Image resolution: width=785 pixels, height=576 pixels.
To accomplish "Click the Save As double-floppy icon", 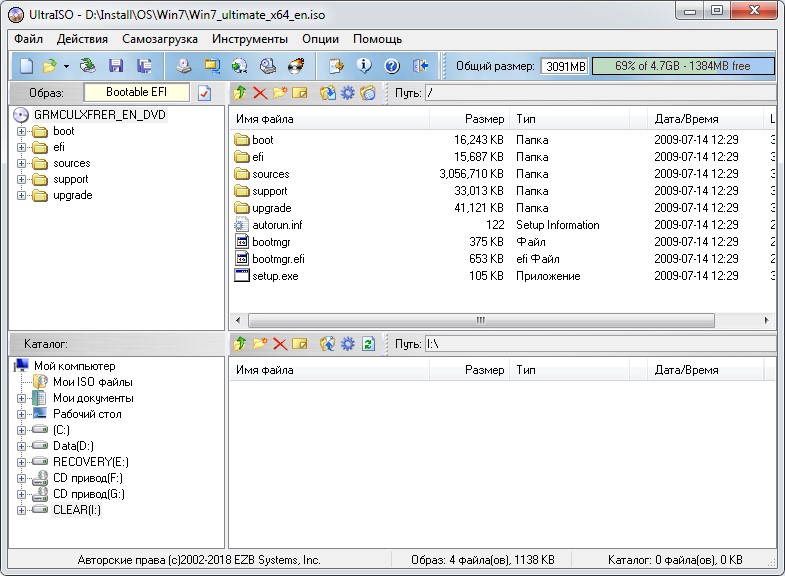I will 145,66.
